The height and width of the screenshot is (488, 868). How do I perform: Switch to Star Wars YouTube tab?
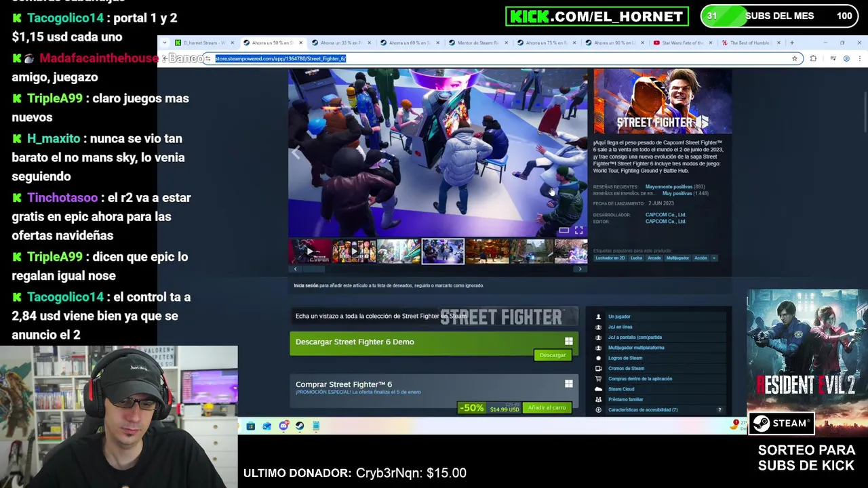[682, 43]
